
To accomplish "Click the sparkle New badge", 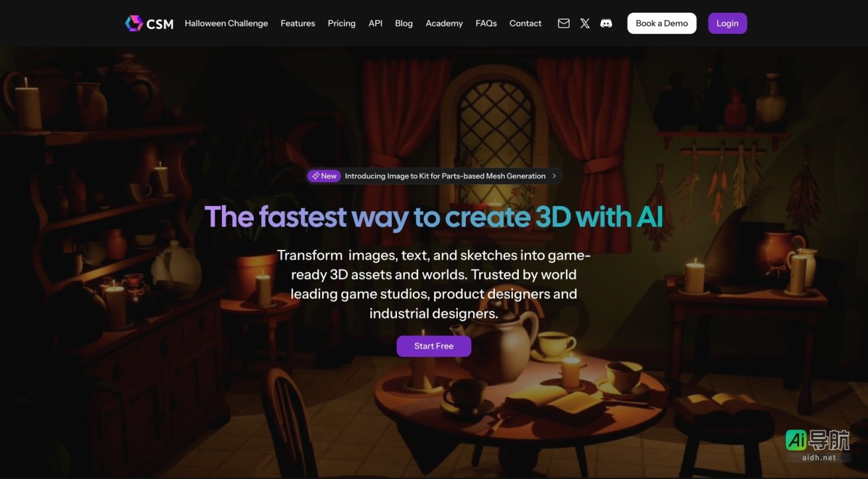I will coord(324,176).
